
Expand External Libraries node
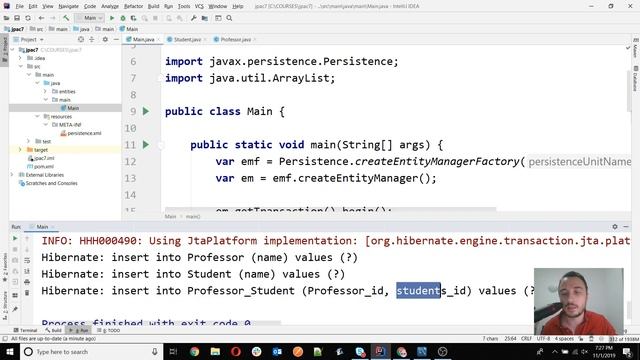pyautogui.click(x=12, y=175)
